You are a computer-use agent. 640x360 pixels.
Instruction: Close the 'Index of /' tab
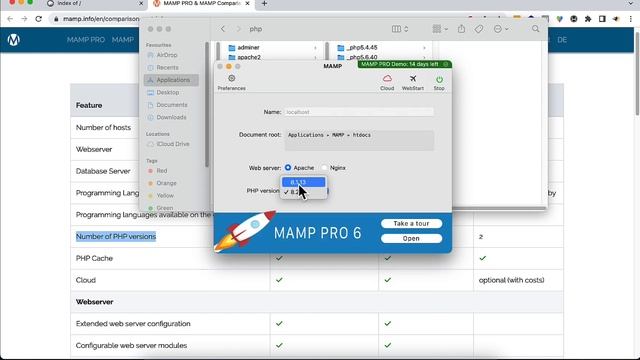pos(141,4)
